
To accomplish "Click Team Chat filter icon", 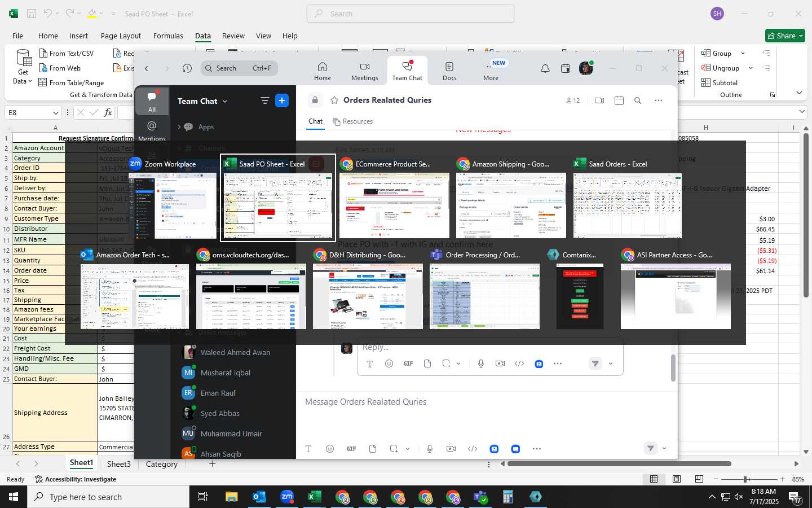I will [264, 100].
